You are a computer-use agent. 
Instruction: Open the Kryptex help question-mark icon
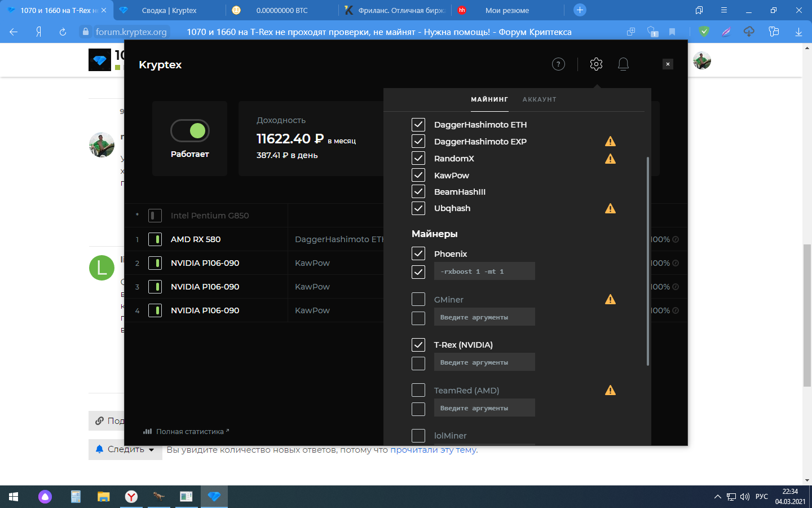[x=558, y=64]
